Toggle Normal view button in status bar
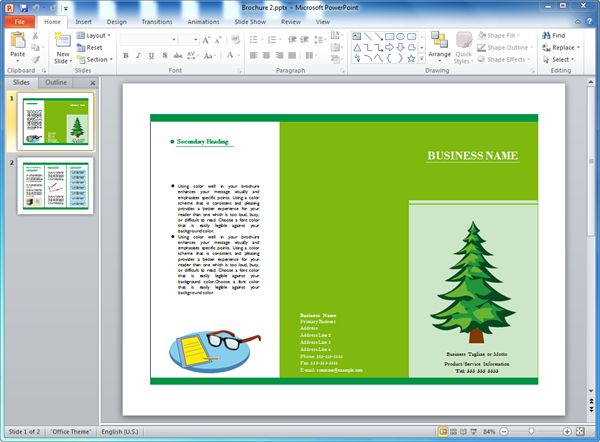The height and width of the screenshot is (442, 600). 443,431
